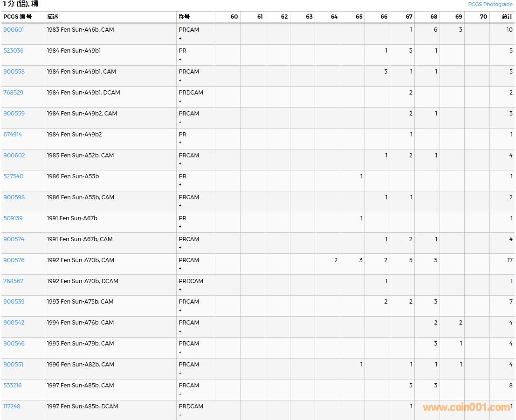Viewport: 516px width, 420px height.
Task: Expand plus sign in 1983 Fen Sun-A46b row
Action: [180, 38]
